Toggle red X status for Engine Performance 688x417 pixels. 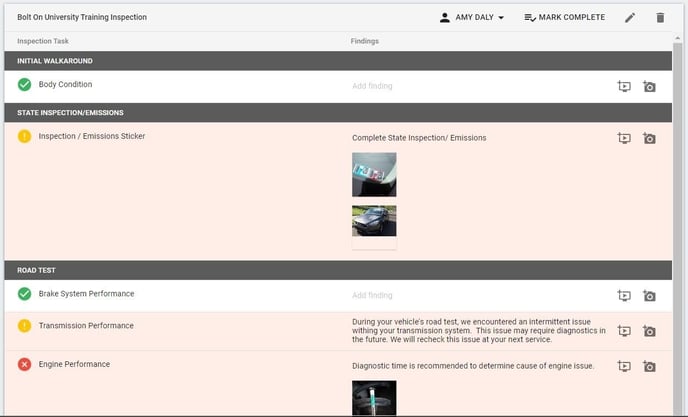tap(25, 364)
